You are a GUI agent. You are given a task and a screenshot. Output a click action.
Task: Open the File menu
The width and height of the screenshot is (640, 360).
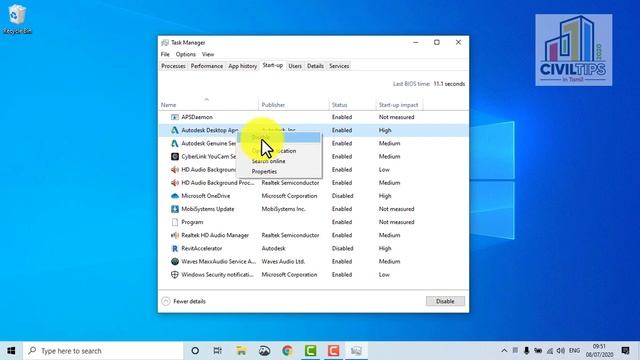165,54
